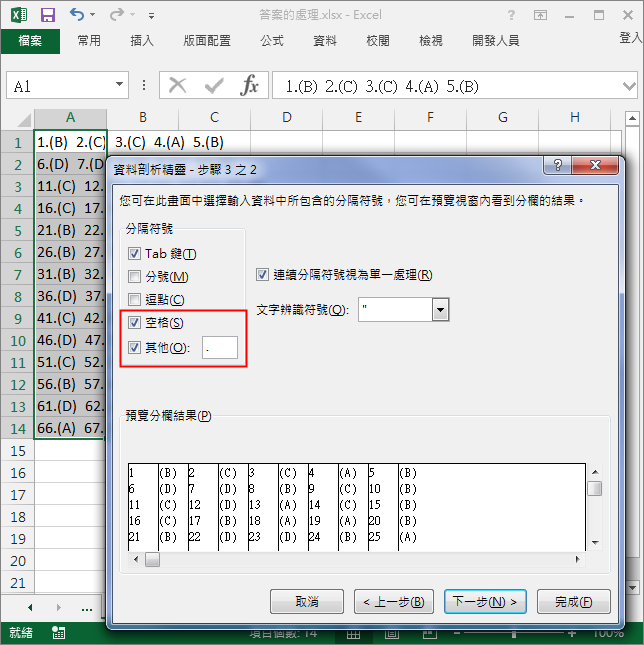
Task: Click the Normal view icon in status bar
Action: click(x=353, y=634)
